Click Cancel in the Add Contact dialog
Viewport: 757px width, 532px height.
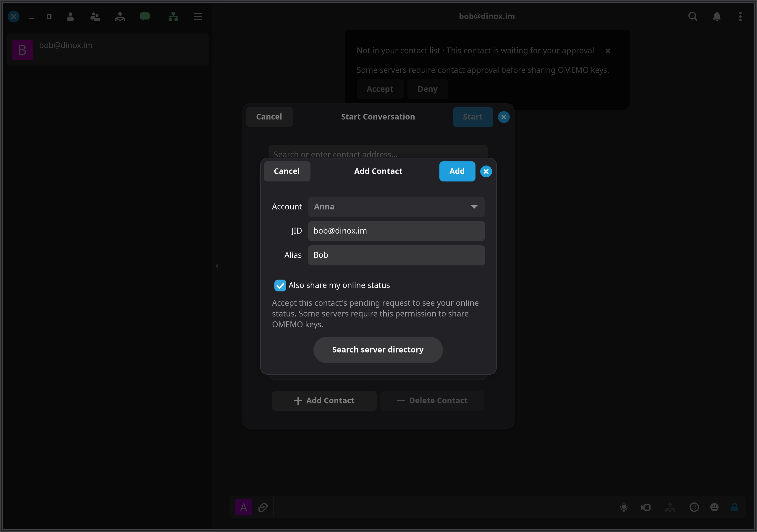point(287,171)
